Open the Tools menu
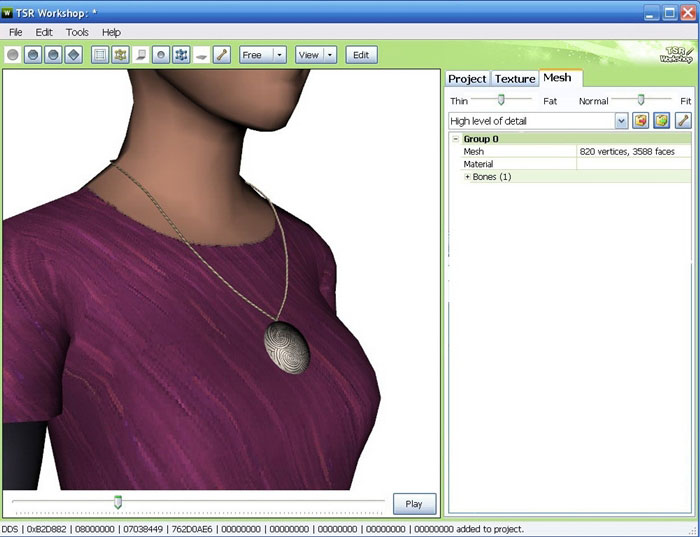Viewport: 700px width, 537px height. [x=77, y=32]
